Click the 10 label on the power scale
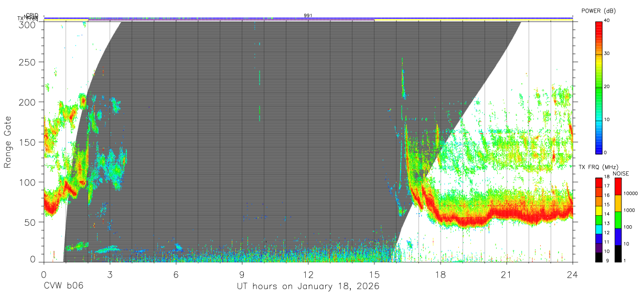 pyautogui.click(x=608, y=119)
